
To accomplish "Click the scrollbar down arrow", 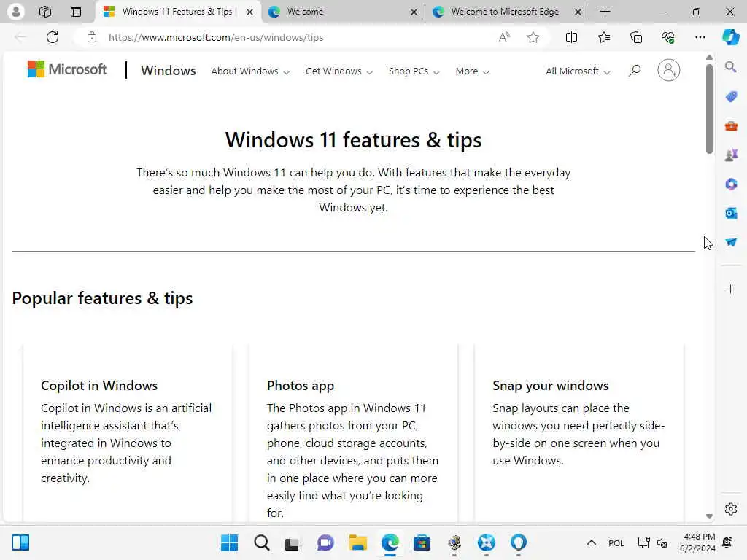I will tap(709, 516).
